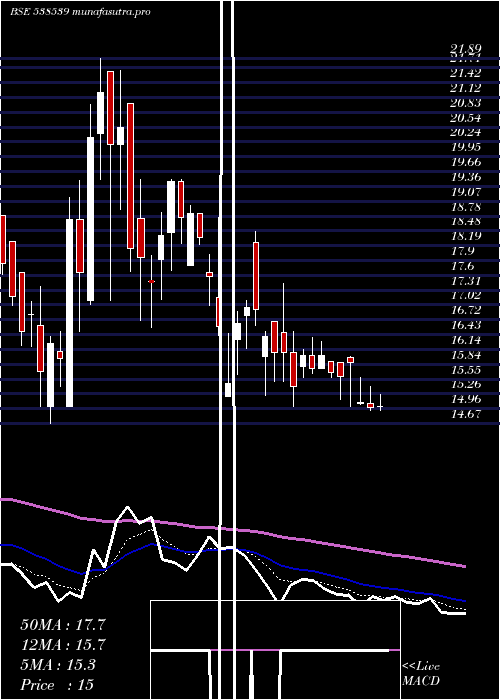Click the Price : 15 readout

pyautogui.click(x=57, y=685)
